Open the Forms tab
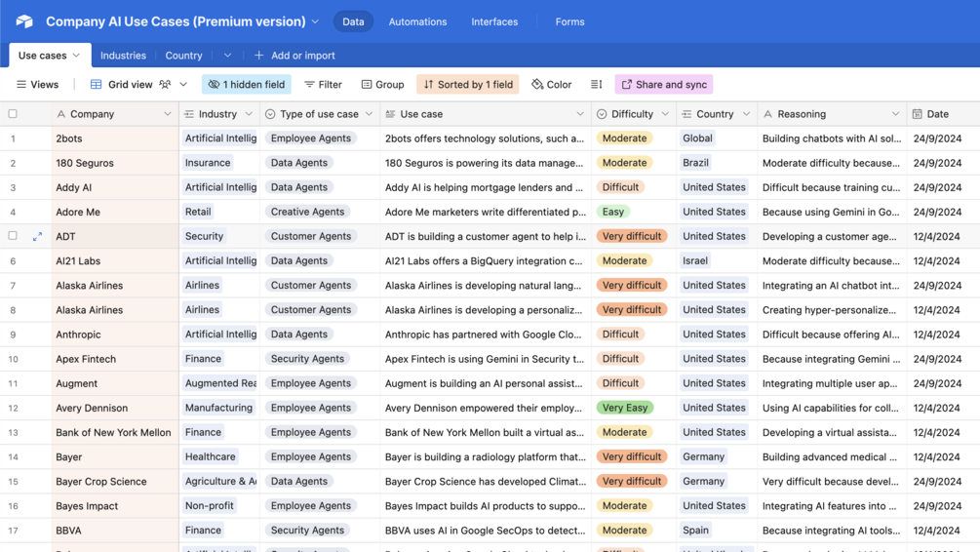Image resolution: width=980 pixels, height=552 pixels. click(570, 21)
